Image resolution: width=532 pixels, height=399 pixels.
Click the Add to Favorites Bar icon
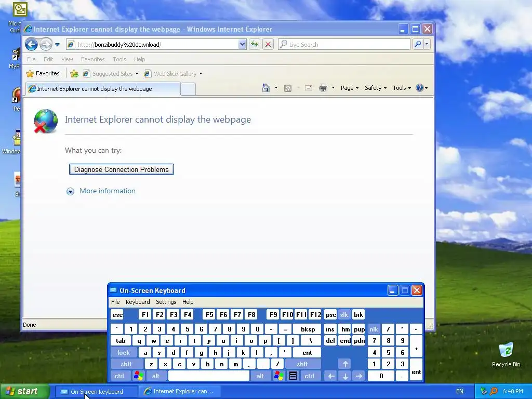point(74,73)
